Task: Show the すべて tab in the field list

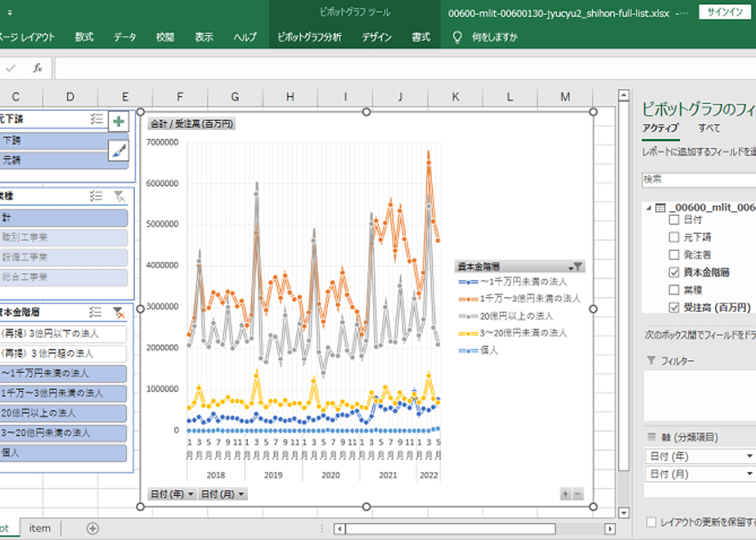Action: coord(709,128)
